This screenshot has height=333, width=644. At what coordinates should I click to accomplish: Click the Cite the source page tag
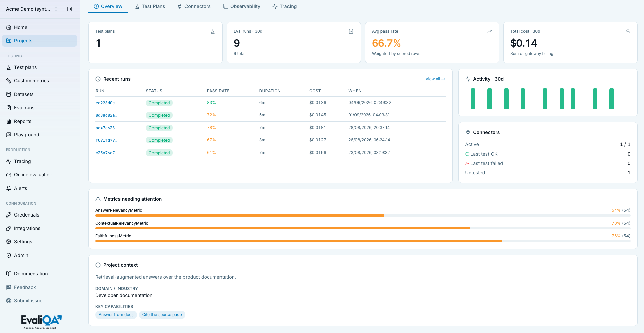pyautogui.click(x=162, y=315)
